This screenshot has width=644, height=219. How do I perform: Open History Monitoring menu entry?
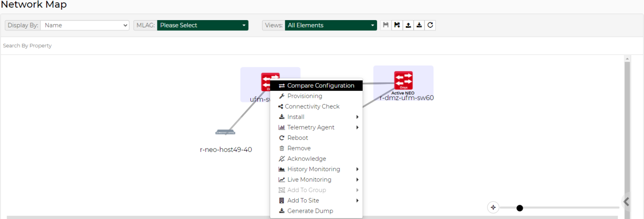[x=316, y=169]
